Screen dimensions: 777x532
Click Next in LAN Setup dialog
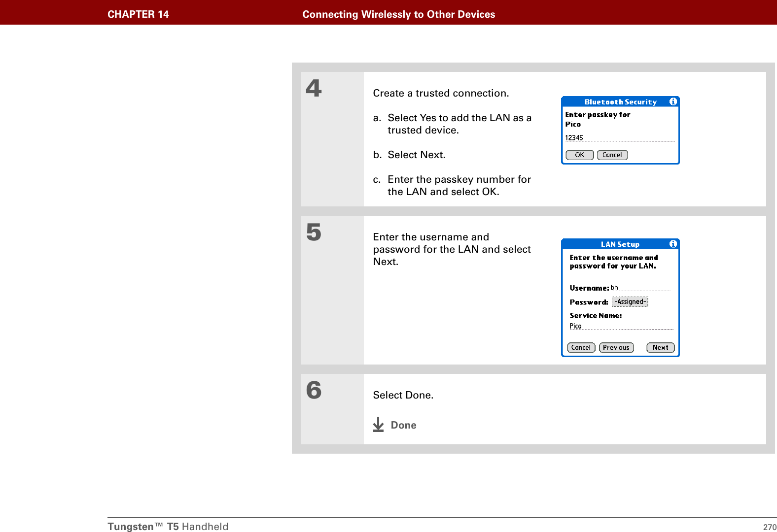[x=661, y=347]
